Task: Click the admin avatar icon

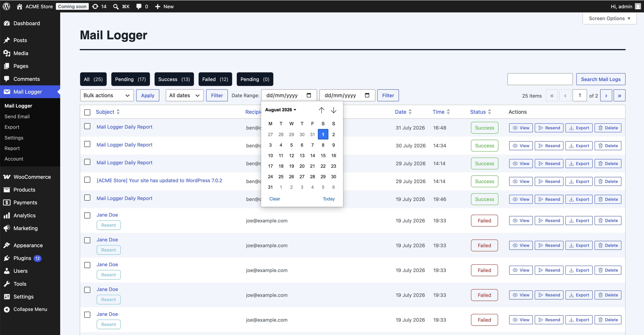Action: (x=638, y=7)
